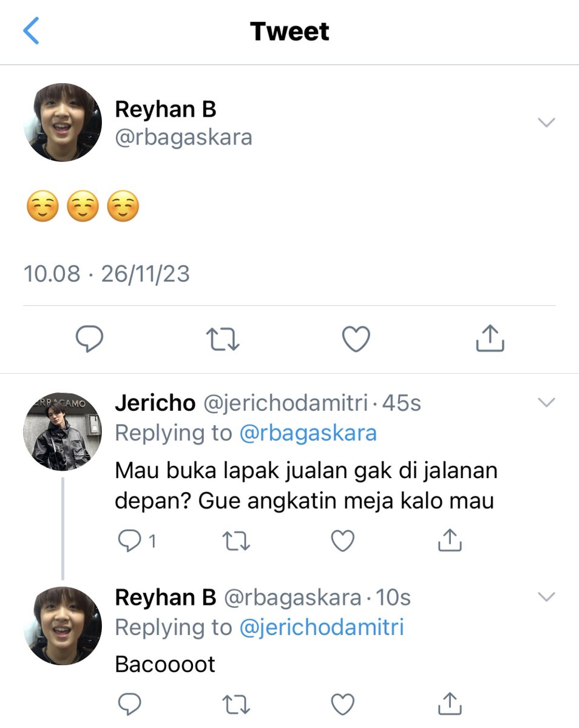Like the Bacoooot reply
The width and height of the screenshot is (579, 728).
point(342,704)
